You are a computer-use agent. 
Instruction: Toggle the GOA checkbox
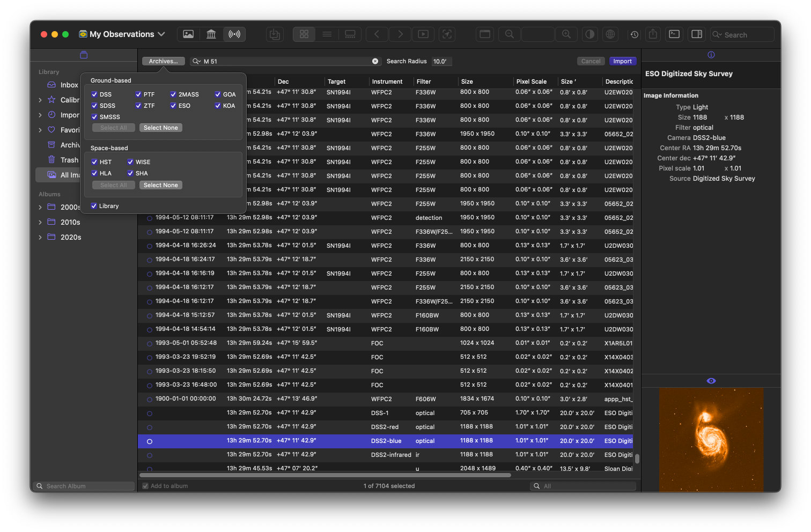218,94
